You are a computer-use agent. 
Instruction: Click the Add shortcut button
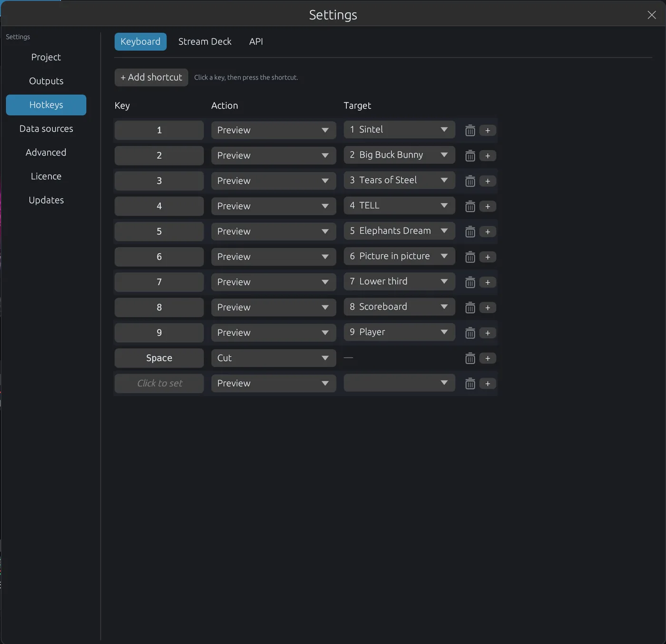pos(151,77)
